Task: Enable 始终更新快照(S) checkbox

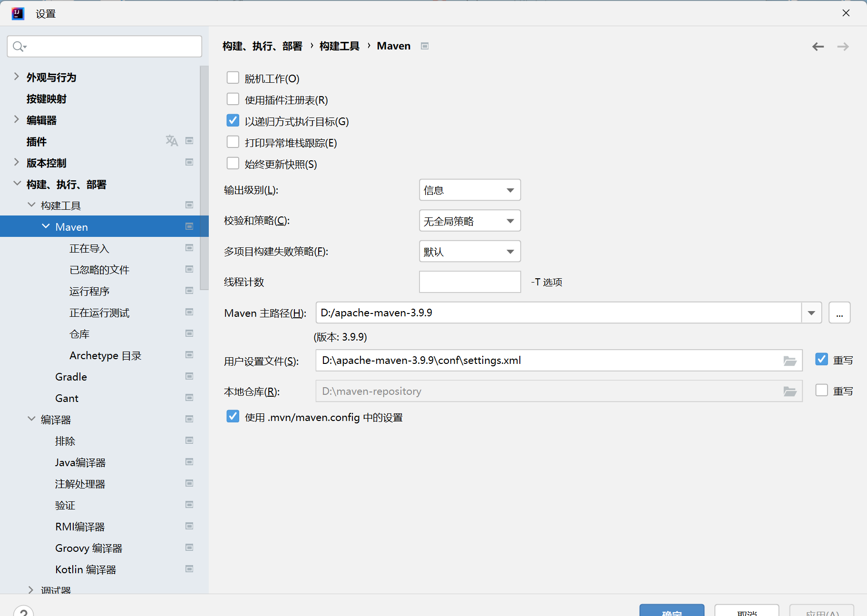Action: pyautogui.click(x=233, y=163)
